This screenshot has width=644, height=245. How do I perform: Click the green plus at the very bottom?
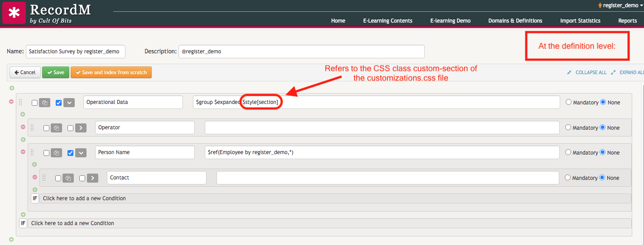(x=11, y=240)
